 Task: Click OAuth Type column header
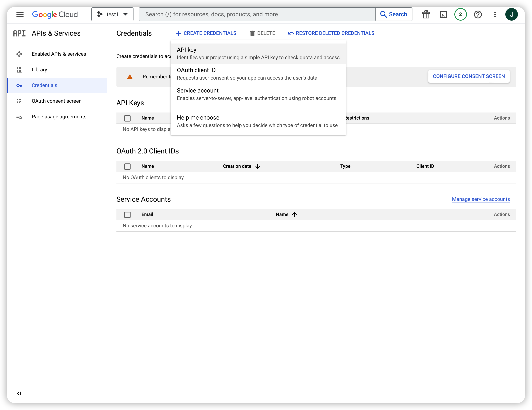tap(345, 166)
